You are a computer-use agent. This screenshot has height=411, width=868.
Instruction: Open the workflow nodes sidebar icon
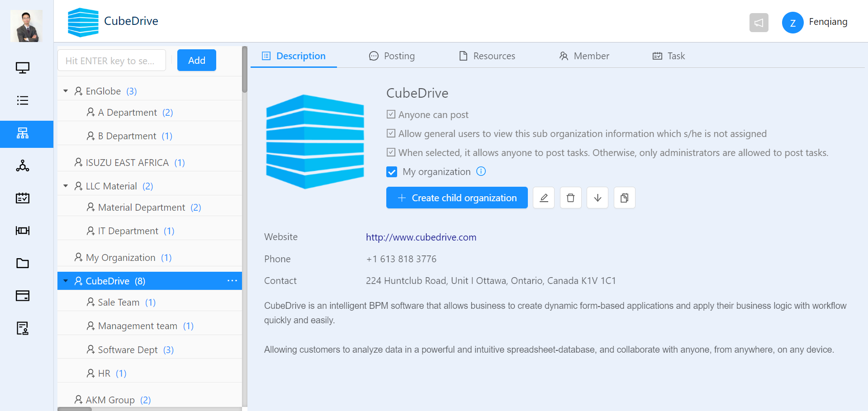(23, 165)
